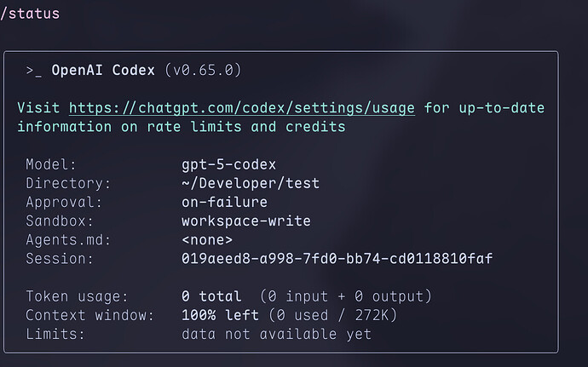Click the 'Sandbox:' label
This screenshot has height=367, width=588.
tap(60, 221)
